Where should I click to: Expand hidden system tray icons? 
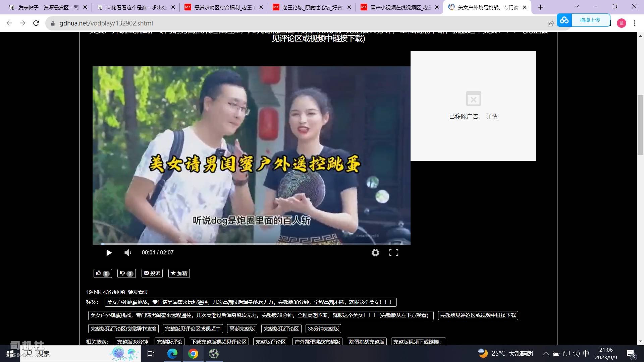(546, 354)
